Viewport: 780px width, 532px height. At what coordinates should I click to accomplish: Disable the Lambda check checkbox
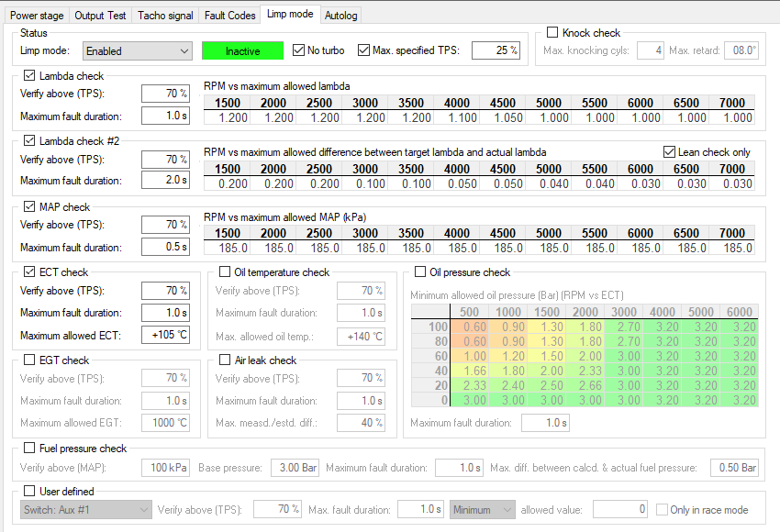[x=29, y=75]
